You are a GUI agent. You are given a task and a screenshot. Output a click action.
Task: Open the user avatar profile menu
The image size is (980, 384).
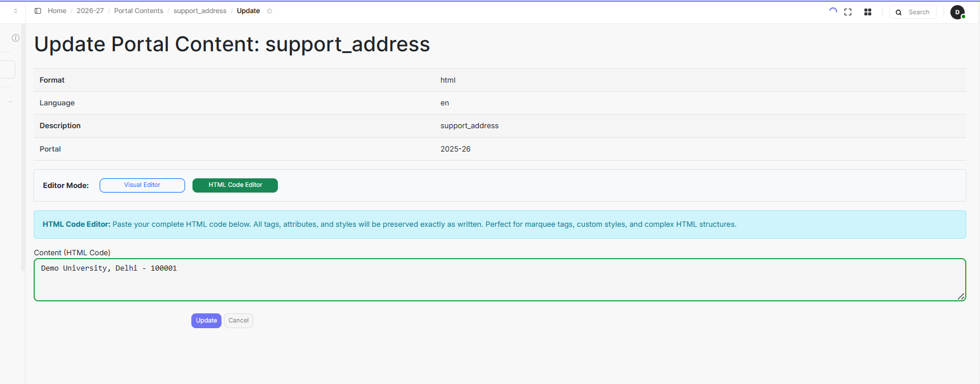pos(957,12)
